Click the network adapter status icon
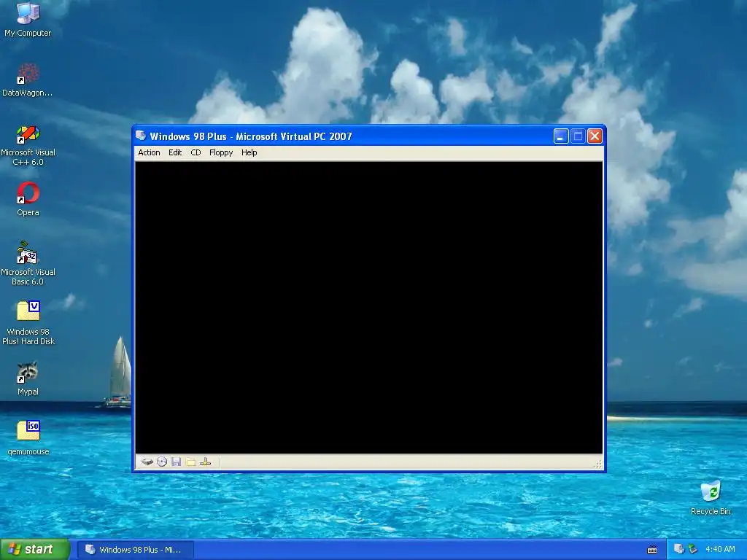Screen dimensions: 747x560 coord(205,462)
